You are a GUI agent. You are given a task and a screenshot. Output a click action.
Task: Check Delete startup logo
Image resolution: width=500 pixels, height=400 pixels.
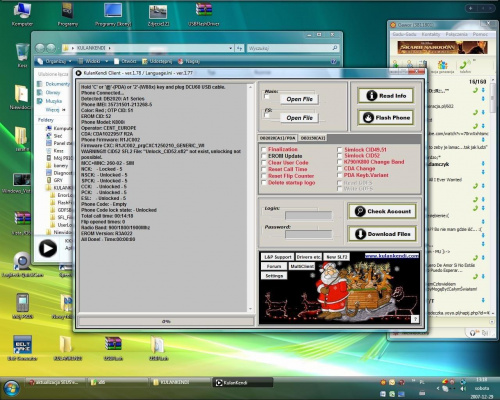(x=264, y=183)
